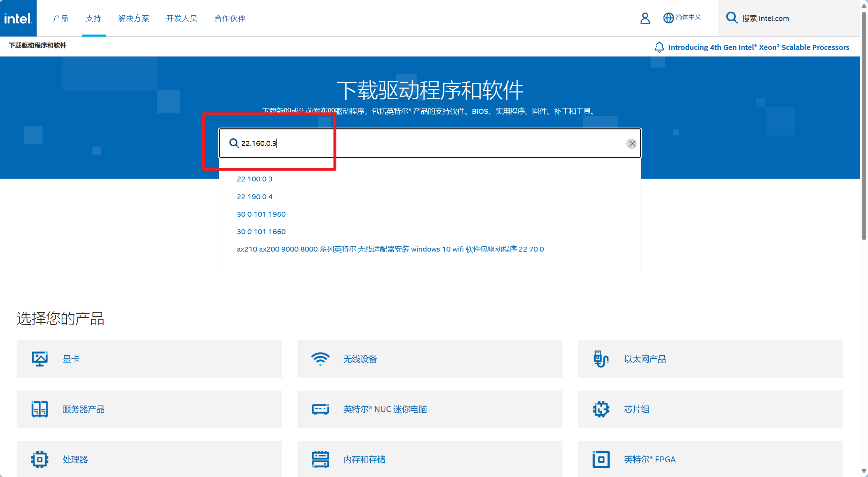Open the 产品 navigation menu
Image resolution: width=868 pixels, height=477 pixels.
click(61, 18)
